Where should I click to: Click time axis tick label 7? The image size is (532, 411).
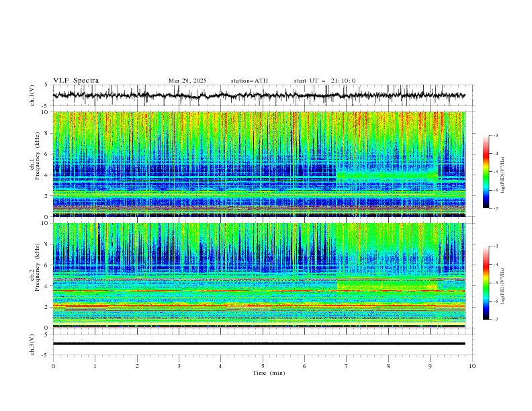tap(347, 366)
